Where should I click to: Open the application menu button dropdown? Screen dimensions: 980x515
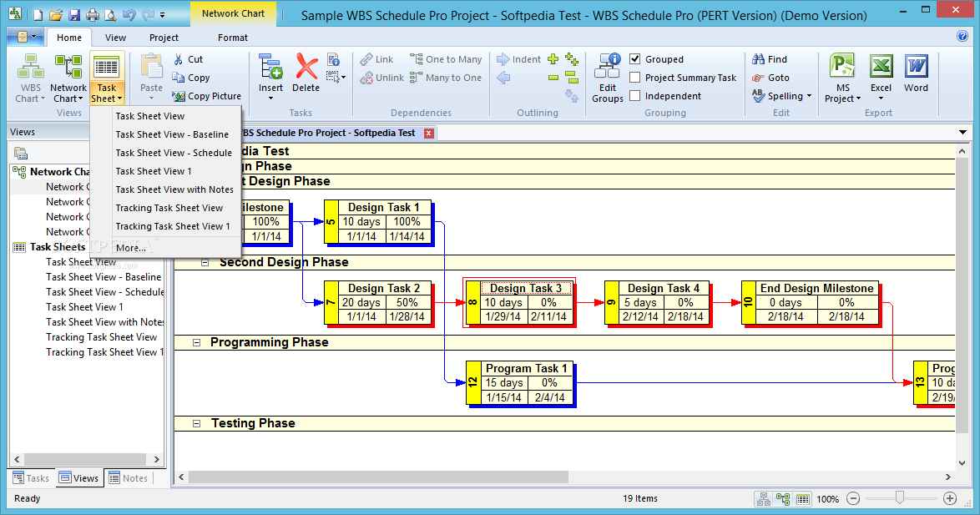(x=25, y=37)
